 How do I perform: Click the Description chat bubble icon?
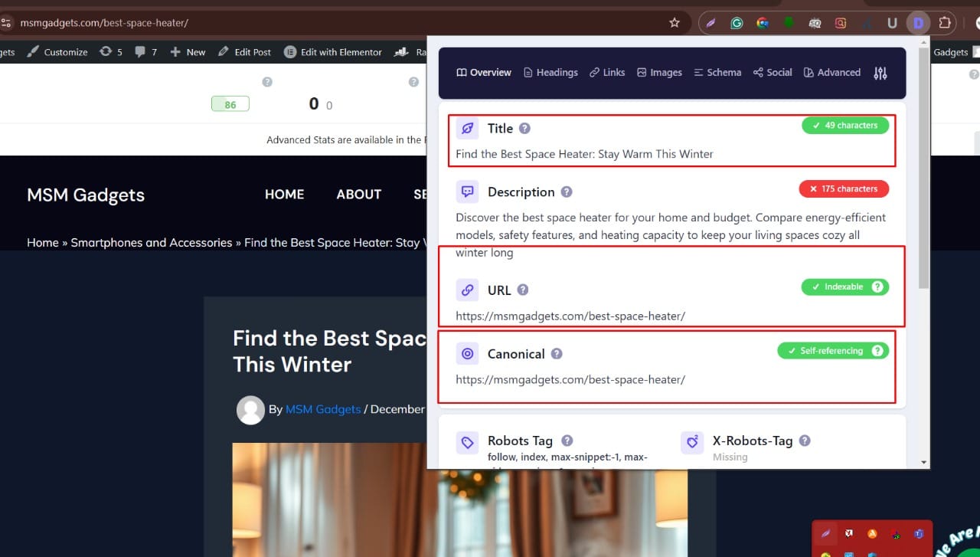click(x=467, y=192)
